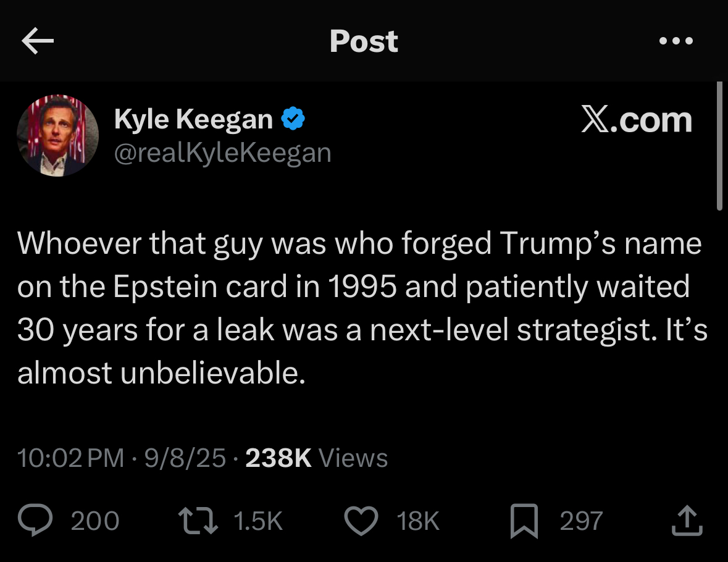Click the X.com logo text
Image resolution: width=728 pixels, height=562 pixels.
pos(636,119)
